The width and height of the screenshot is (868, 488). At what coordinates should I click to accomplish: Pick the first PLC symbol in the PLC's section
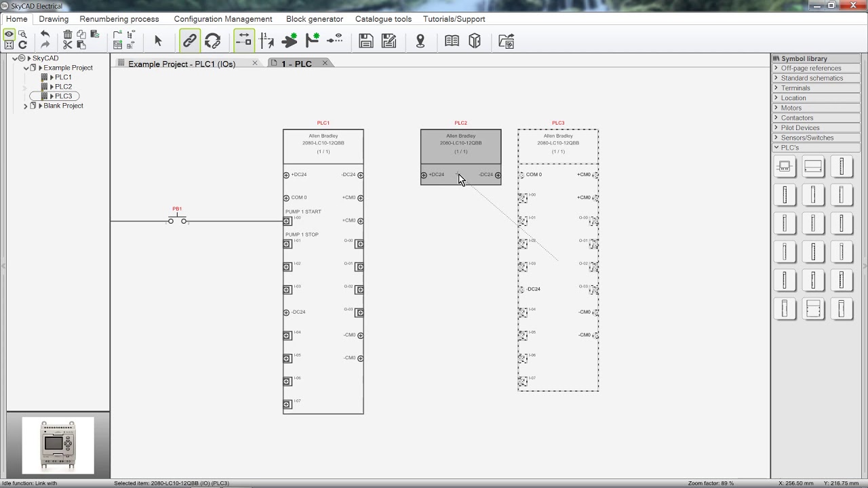785,166
